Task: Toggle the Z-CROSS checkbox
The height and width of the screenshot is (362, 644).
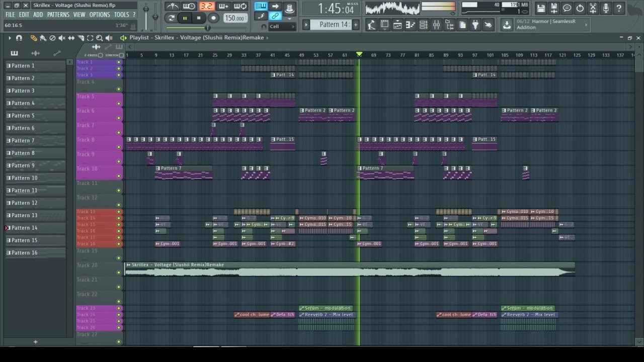Action: 101,55
